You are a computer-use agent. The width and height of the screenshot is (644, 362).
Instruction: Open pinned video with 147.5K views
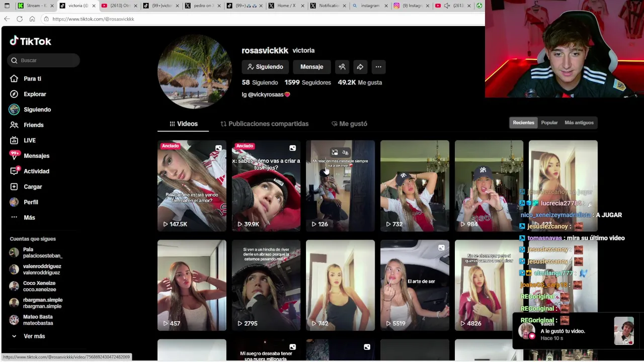192,186
